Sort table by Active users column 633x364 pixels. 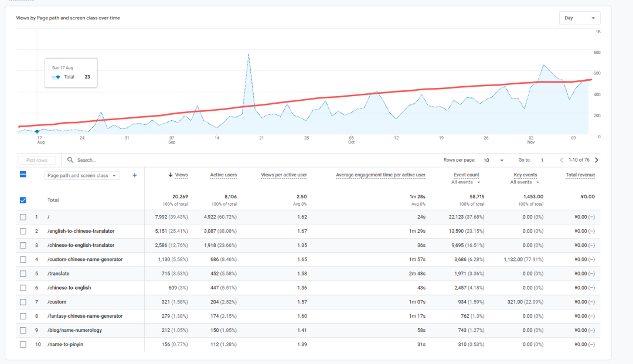(x=223, y=175)
